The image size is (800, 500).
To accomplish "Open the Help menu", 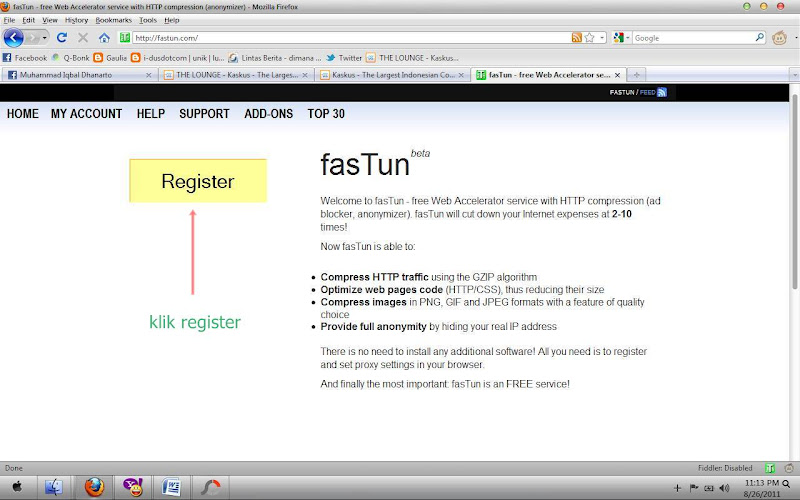I will 171,20.
